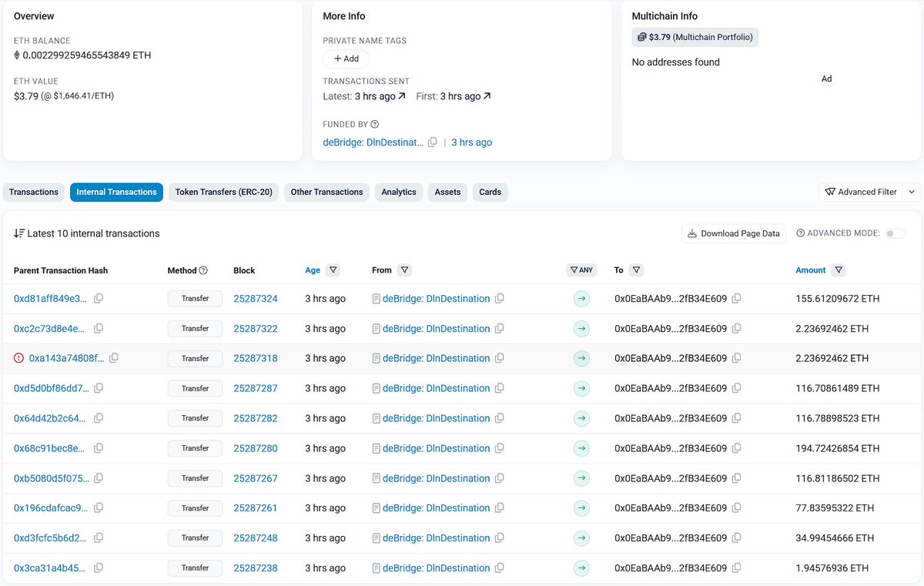Open the Amount column filter
Image resolution: width=924 pixels, height=586 pixels.
[839, 270]
